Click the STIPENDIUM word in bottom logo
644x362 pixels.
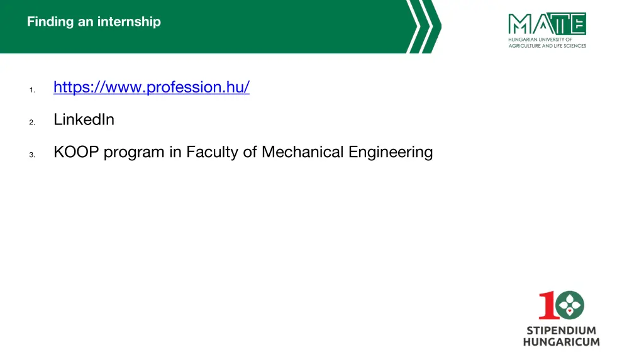pos(561,331)
